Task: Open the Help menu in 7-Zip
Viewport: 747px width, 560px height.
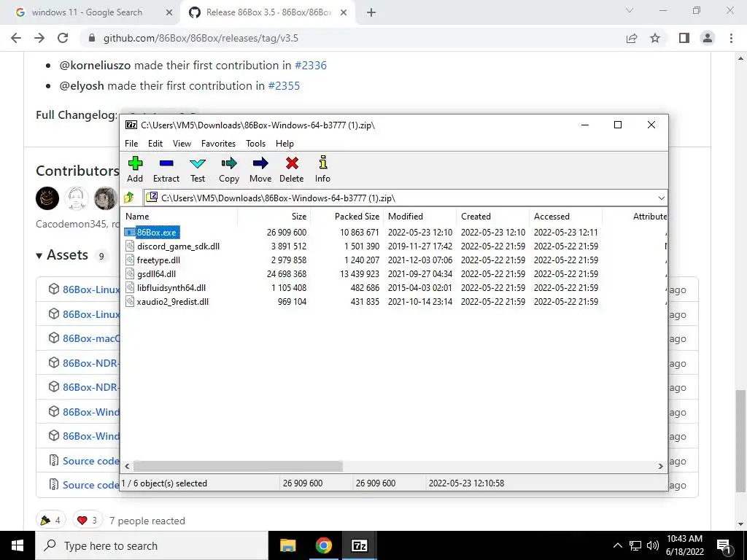Action: [285, 144]
